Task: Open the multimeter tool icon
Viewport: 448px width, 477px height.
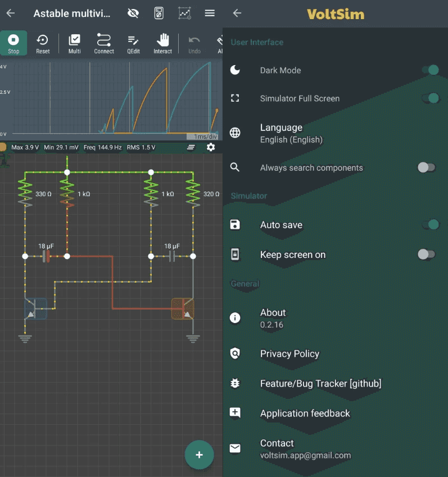Action: point(159,13)
